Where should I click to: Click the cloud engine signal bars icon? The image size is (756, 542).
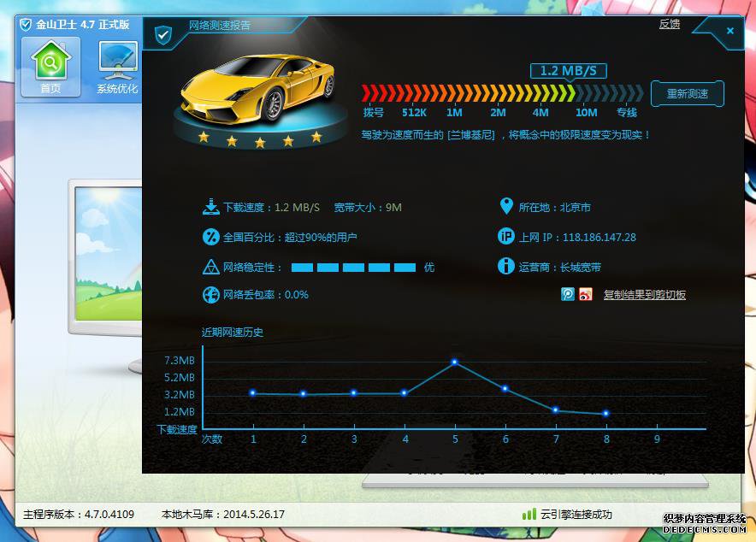tap(529, 514)
